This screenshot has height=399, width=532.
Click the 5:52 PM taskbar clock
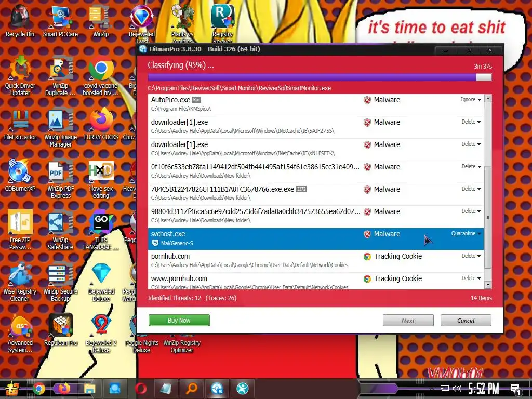(x=483, y=389)
